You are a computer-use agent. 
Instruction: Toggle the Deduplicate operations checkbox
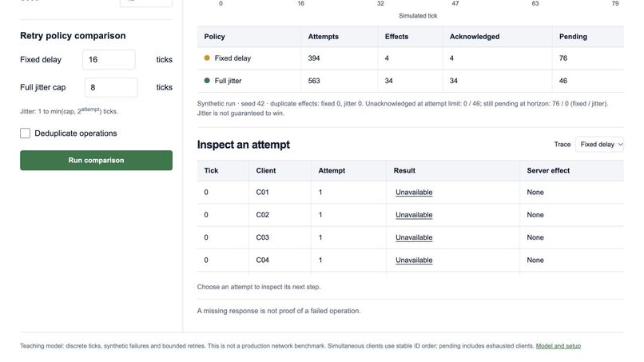click(x=25, y=133)
